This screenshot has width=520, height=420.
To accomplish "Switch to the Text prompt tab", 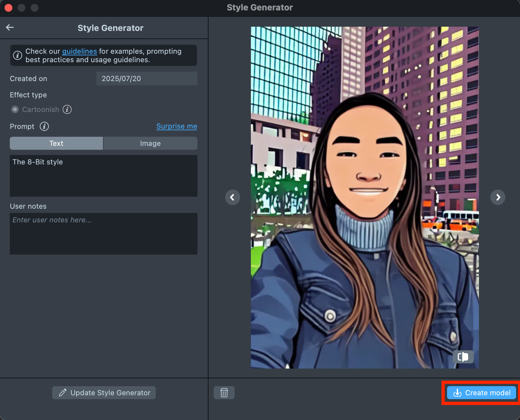I will click(x=56, y=143).
